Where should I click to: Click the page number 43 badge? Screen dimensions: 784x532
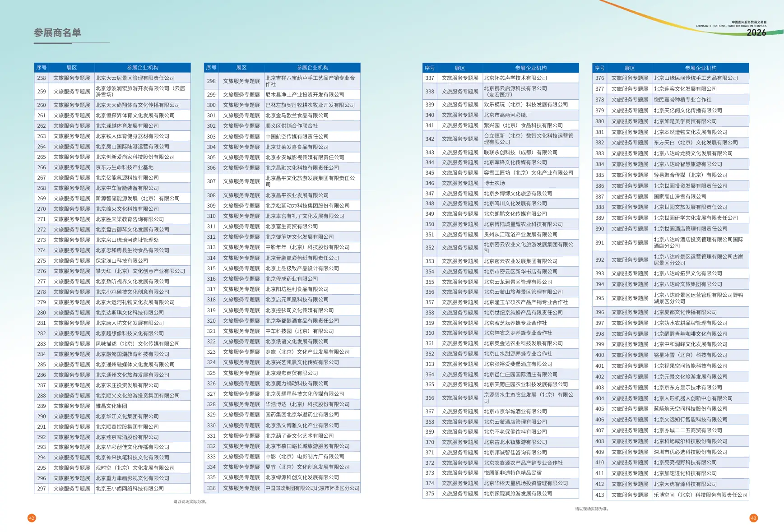tap(753, 518)
